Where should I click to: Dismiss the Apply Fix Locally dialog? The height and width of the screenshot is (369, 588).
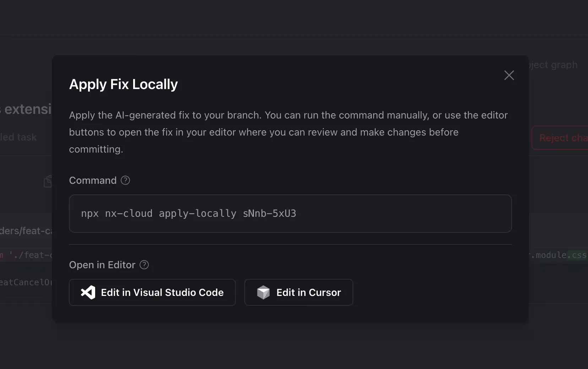pyautogui.click(x=509, y=75)
